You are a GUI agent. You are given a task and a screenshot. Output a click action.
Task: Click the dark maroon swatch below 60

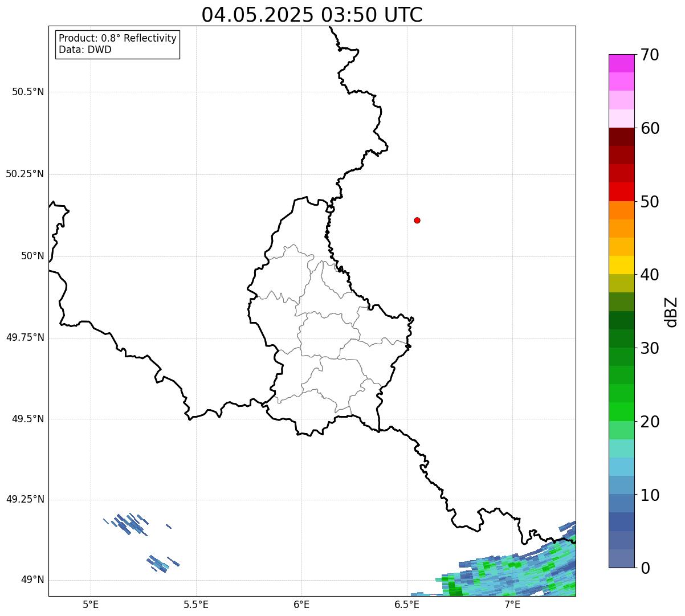621,137
